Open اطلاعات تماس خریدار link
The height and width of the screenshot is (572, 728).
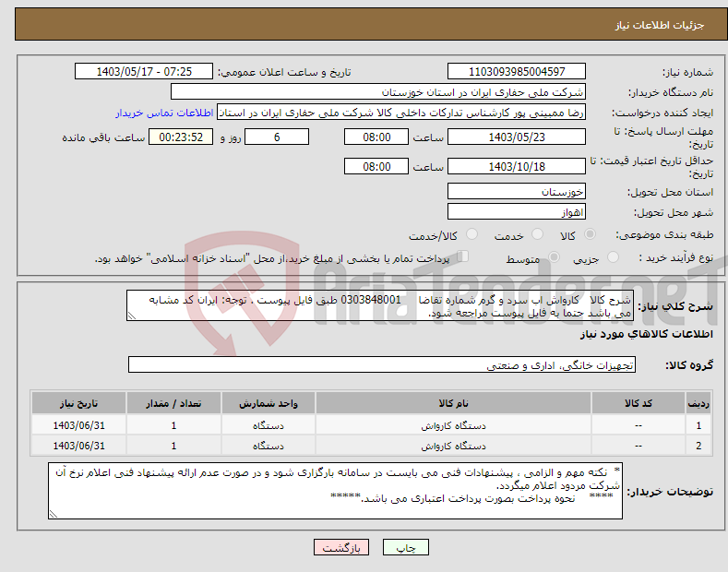click(x=164, y=113)
